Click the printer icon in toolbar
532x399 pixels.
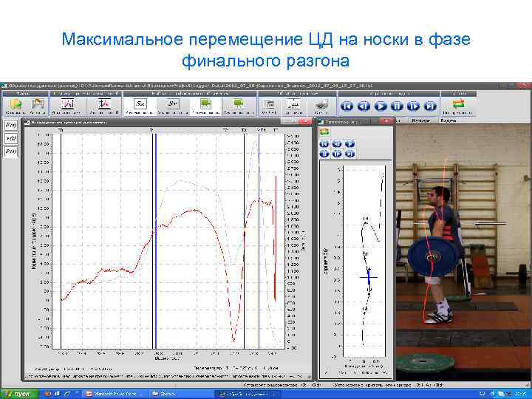click(321, 104)
